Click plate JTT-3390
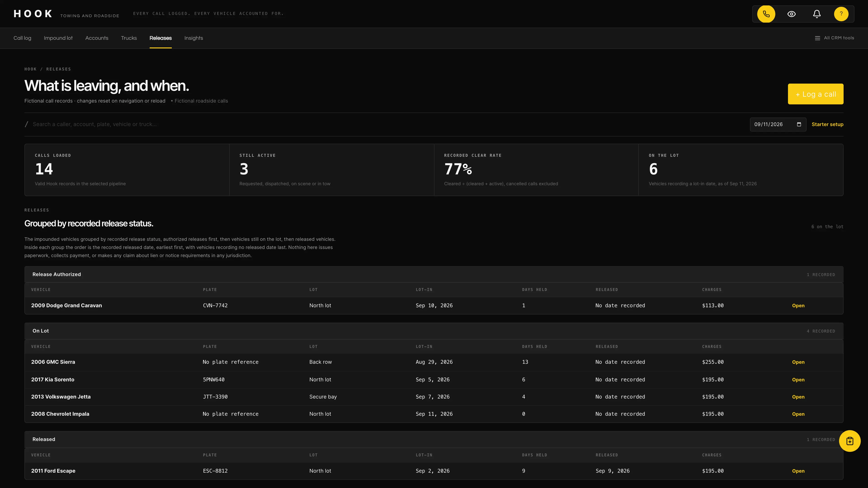Viewport: 868px width, 488px height. pyautogui.click(x=215, y=397)
